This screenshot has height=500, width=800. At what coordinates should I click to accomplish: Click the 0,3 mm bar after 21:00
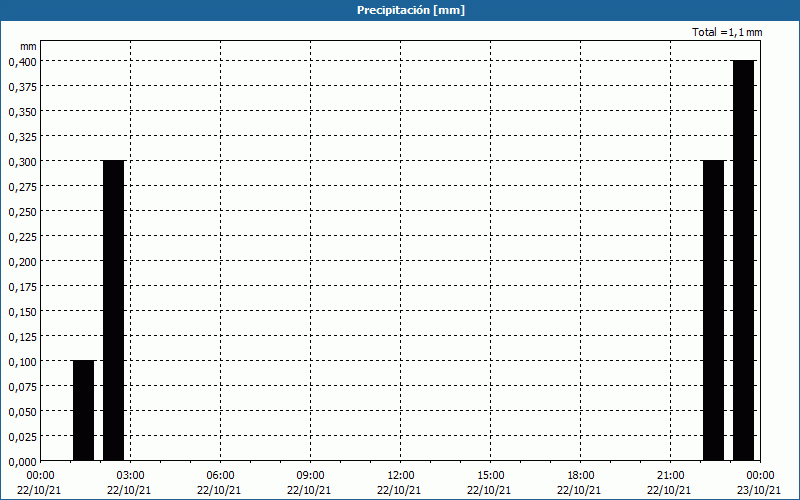713,311
